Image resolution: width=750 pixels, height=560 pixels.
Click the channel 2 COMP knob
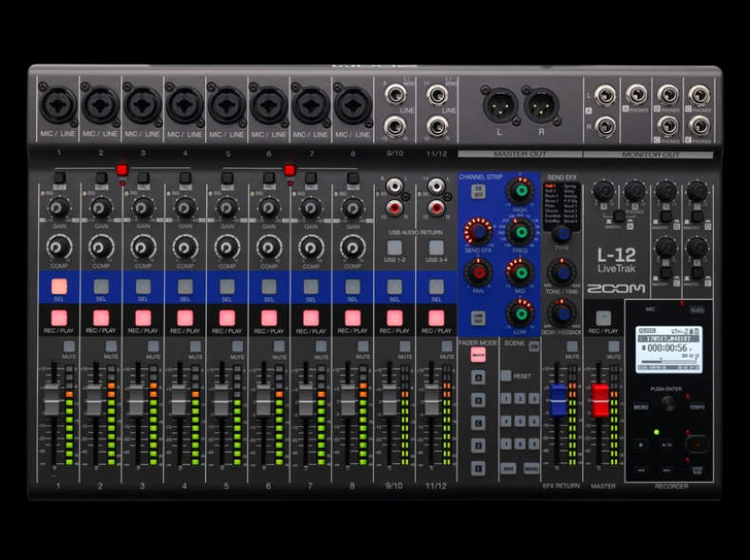coord(101,247)
